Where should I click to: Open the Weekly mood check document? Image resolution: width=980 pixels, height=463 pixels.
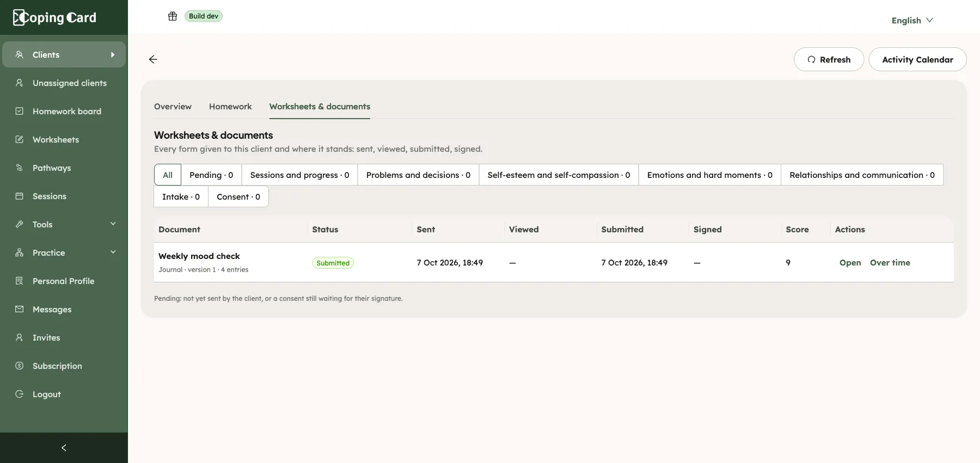point(850,262)
